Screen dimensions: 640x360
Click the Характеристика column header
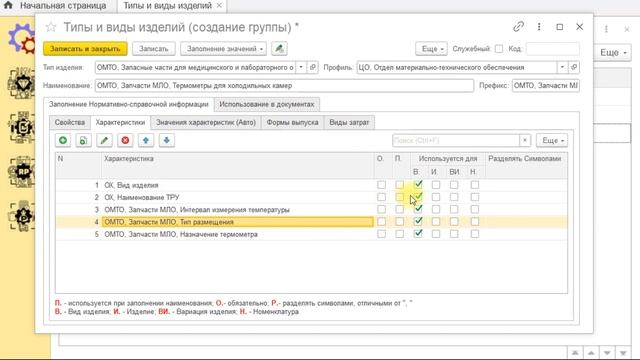click(x=238, y=165)
